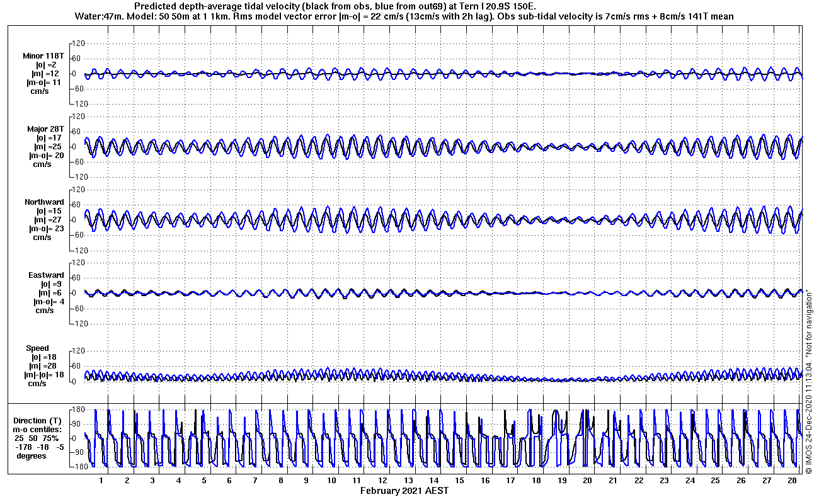Click the 'Predicted depth-average tidal velocity' title line
This screenshot has width=819, height=504.
[x=335, y=6]
